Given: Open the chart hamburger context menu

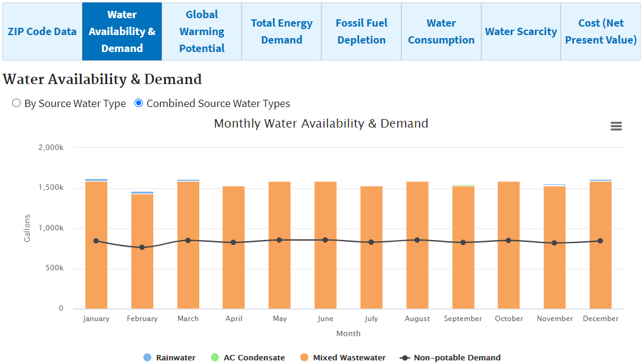Looking at the screenshot, I should [x=616, y=126].
